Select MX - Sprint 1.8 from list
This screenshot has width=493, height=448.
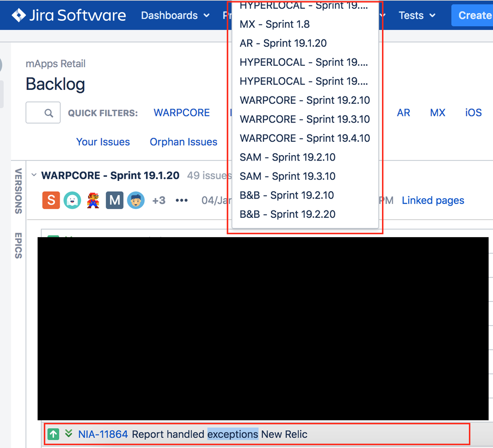tap(305, 24)
